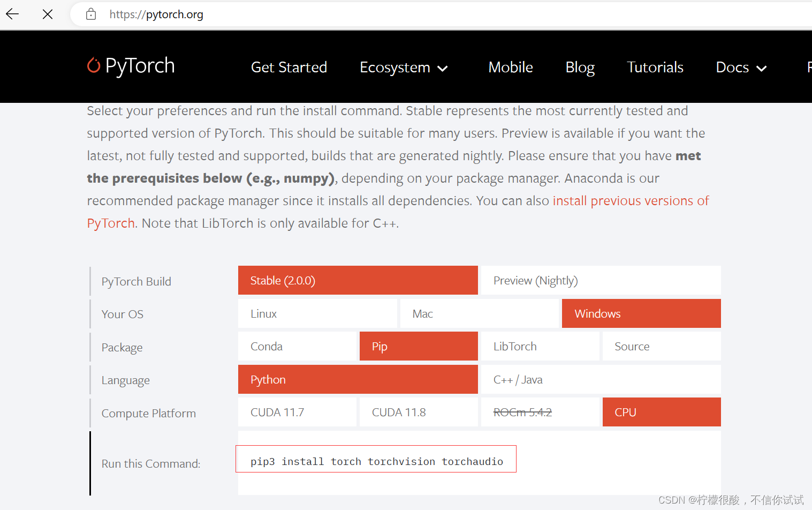Choose Python as the language
Image resolution: width=812 pixels, height=510 pixels.
[358, 379]
